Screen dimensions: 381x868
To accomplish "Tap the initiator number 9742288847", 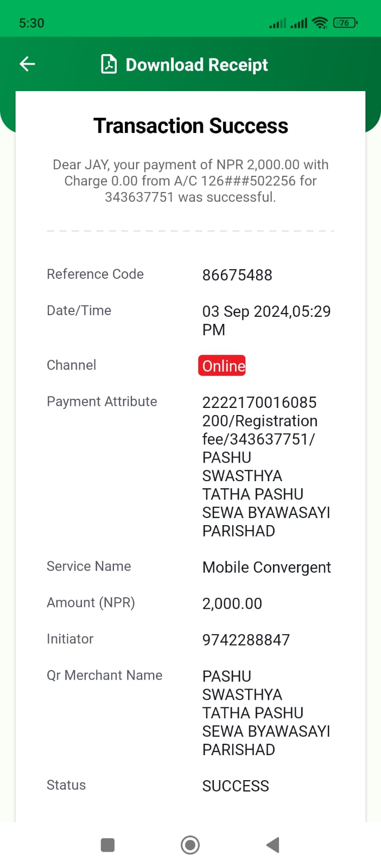I will pos(246,640).
